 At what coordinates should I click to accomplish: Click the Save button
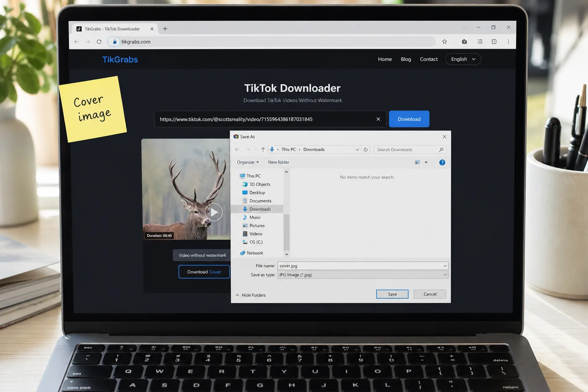coord(392,294)
